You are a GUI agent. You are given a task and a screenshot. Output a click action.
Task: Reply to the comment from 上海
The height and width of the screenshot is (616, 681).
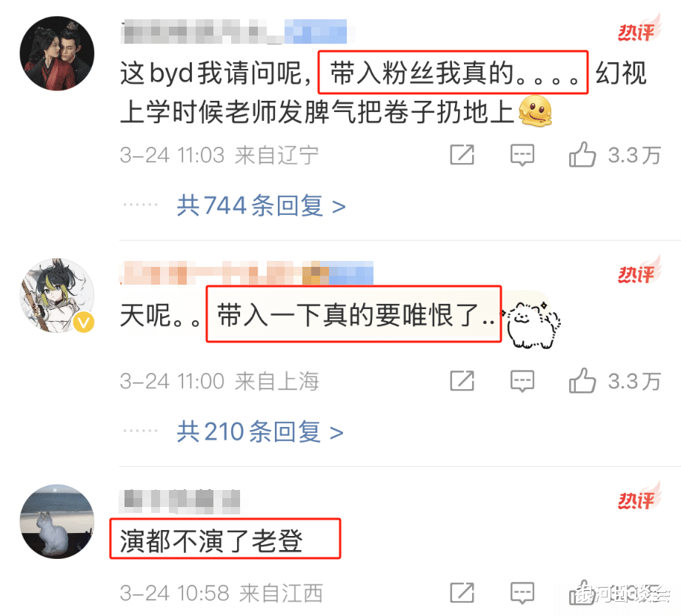[x=522, y=381]
